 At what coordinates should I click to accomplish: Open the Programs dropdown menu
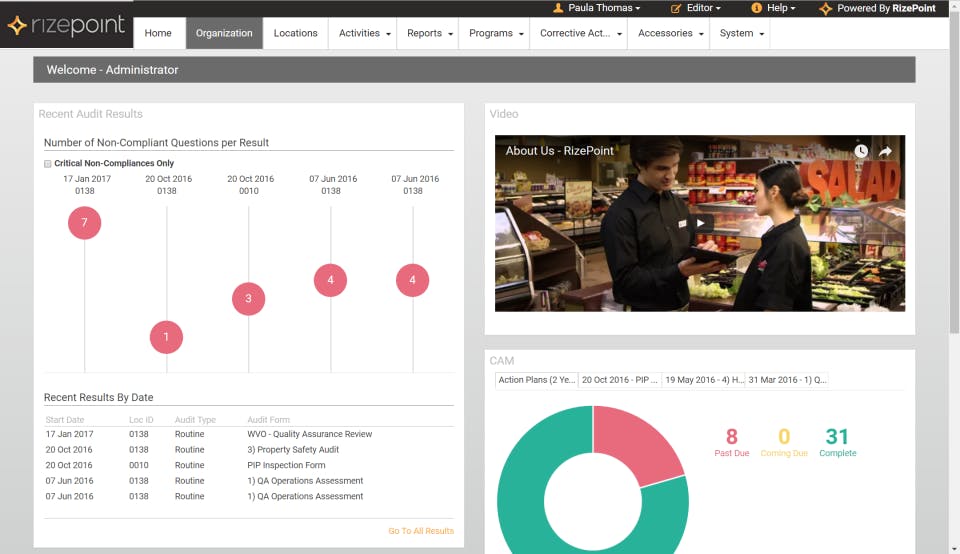pos(496,33)
